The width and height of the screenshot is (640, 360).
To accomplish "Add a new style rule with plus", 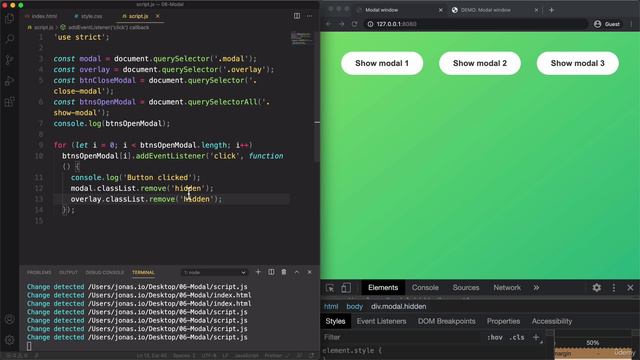I will (536, 337).
